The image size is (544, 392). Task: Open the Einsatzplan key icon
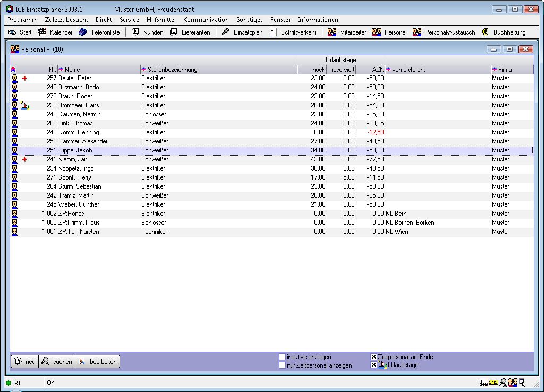point(225,32)
